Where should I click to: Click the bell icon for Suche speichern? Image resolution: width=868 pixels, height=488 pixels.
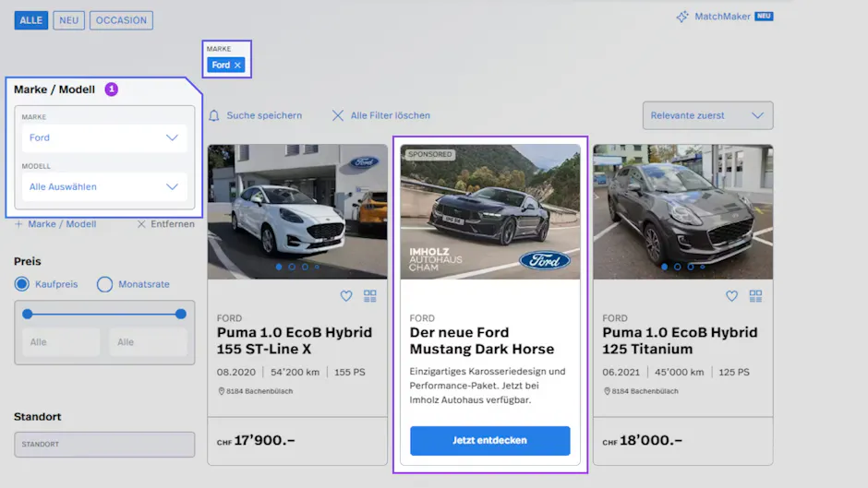click(x=214, y=115)
